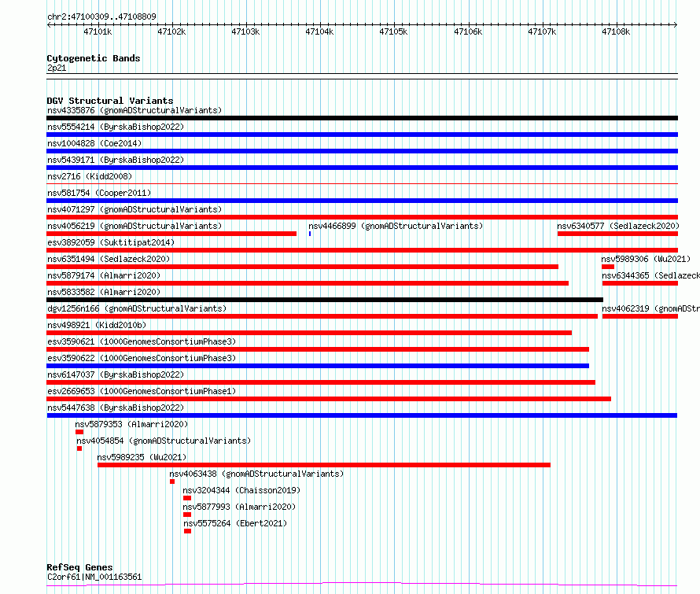The image size is (700, 594).
Task: Select the nsv5554214 ByrskaBishop2022 variant label
Action: point(116,127)
